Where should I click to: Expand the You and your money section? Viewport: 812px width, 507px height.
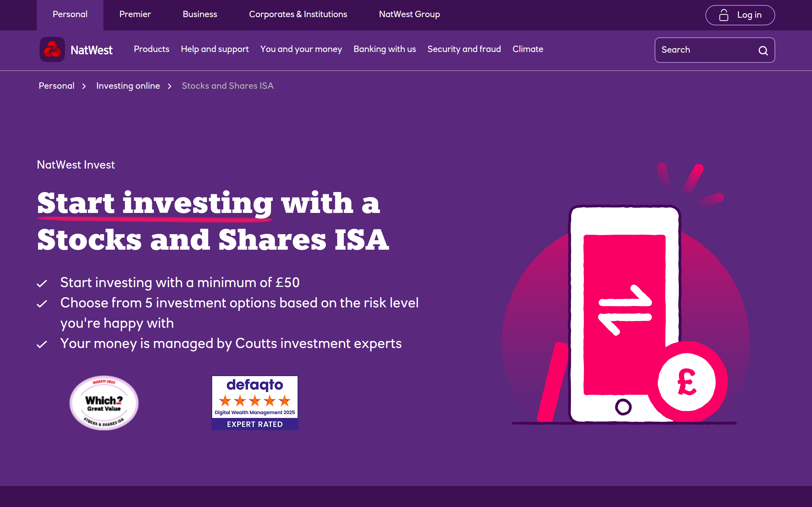[x=301, y=49]
